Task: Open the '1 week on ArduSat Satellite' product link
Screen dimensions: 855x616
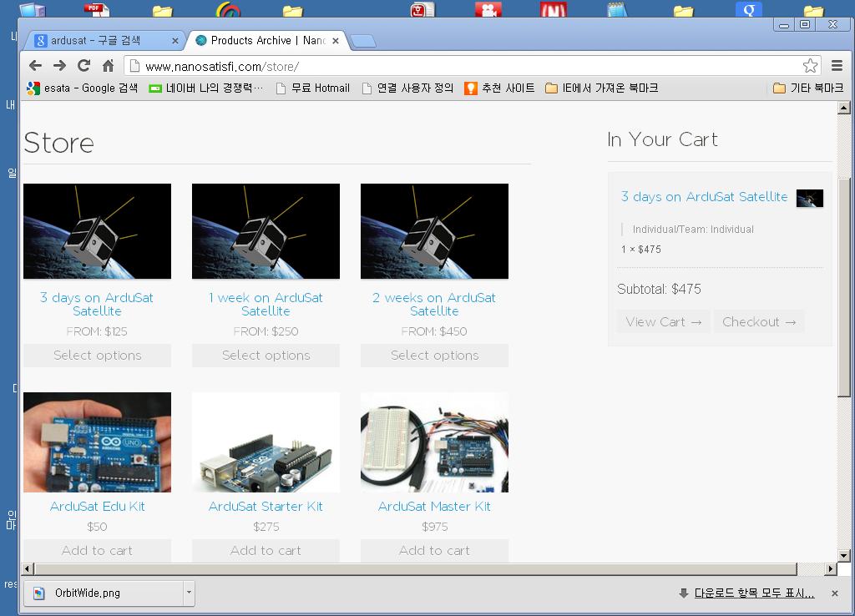Action: 266,304
